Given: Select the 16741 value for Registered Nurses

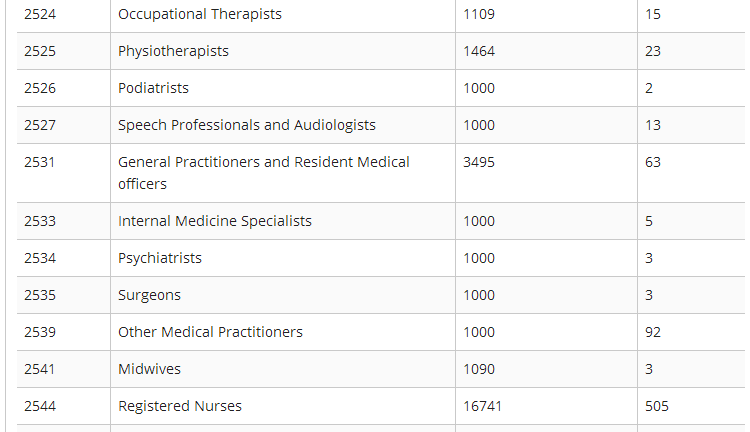Looking at the screenshot, I should click(482, 406).
